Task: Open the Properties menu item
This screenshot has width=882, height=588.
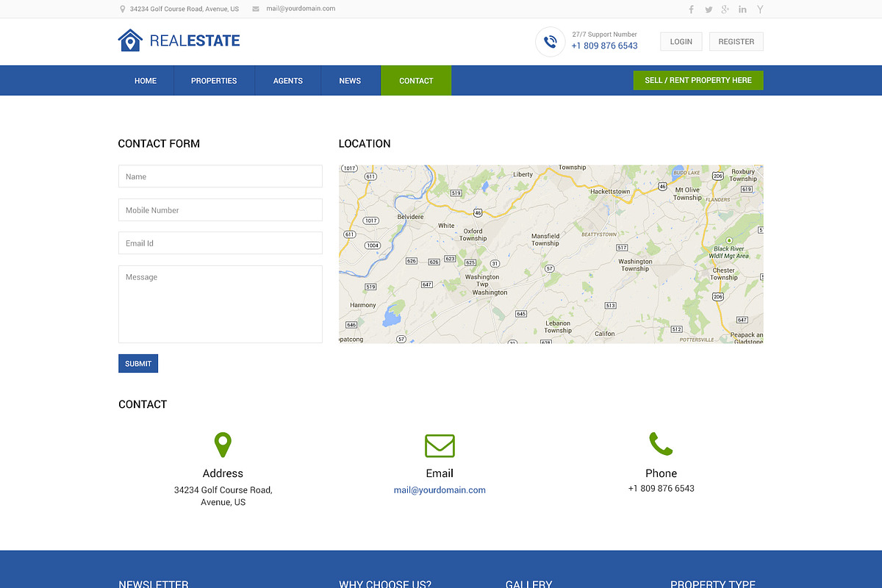Action: [214, 81]
